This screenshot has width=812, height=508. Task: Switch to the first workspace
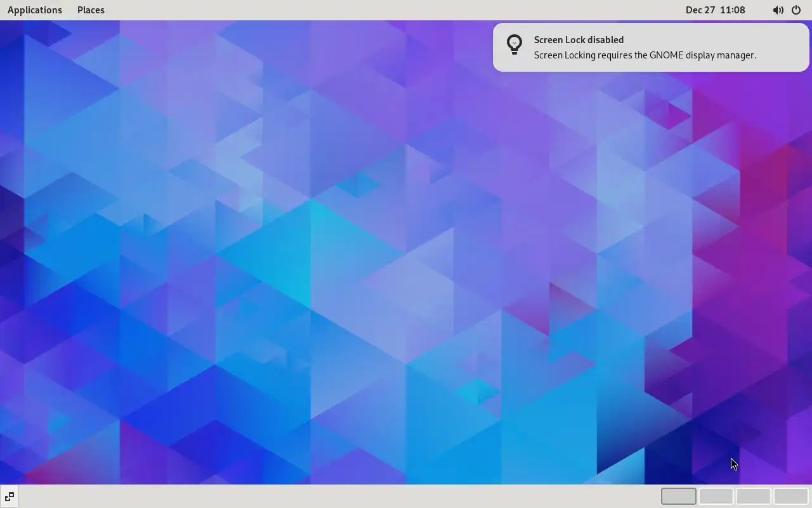679,496
